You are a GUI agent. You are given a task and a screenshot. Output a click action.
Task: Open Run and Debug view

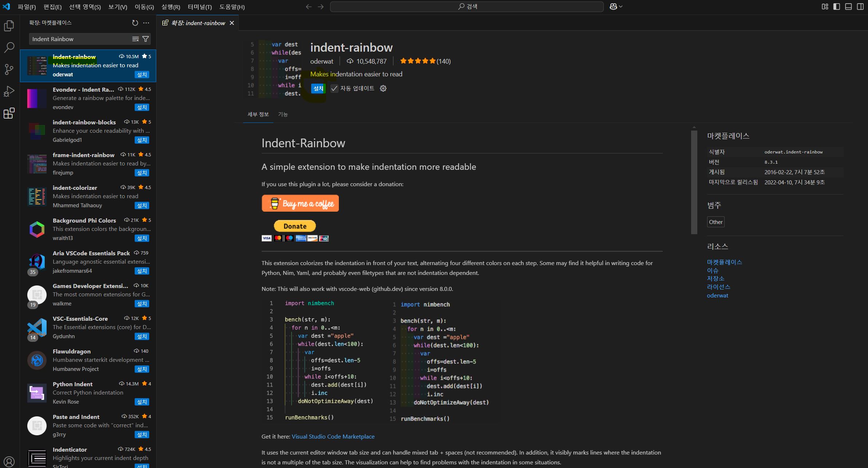coord(9,91)
